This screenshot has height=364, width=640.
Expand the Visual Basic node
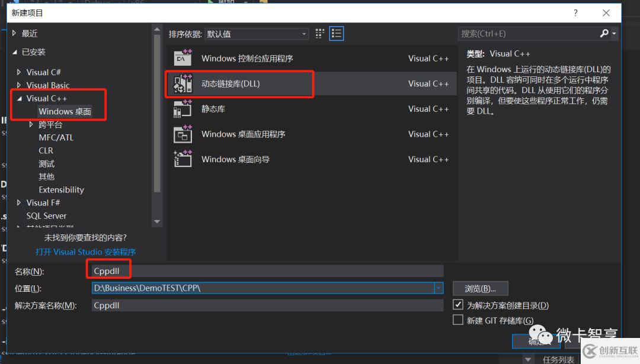(x=19, y=85)
